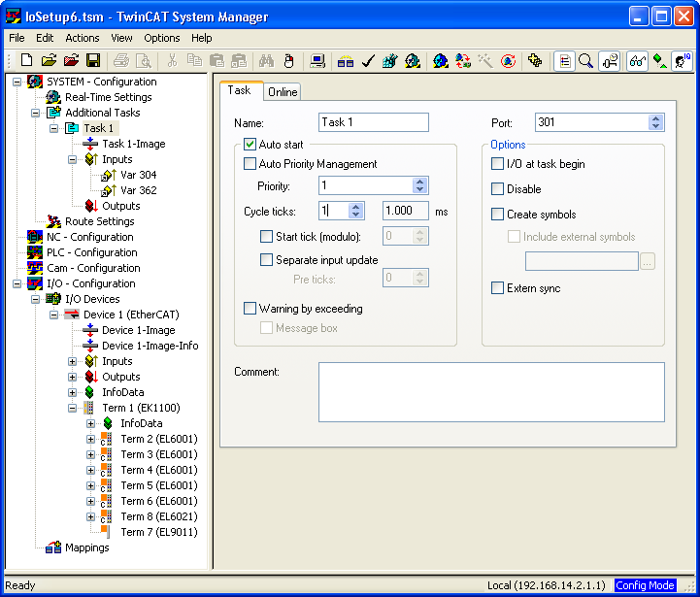Collapse the Task 1 tree node
Image resolution: width=700 pixels, height=597 pixels.
pyautogui.click(x=54, y=128)
